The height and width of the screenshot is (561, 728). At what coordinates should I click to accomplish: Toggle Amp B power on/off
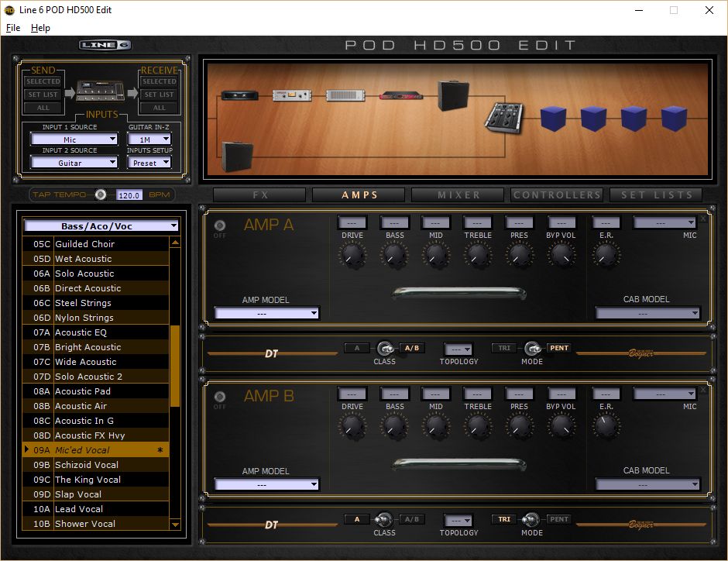click(x=220, y=397)
